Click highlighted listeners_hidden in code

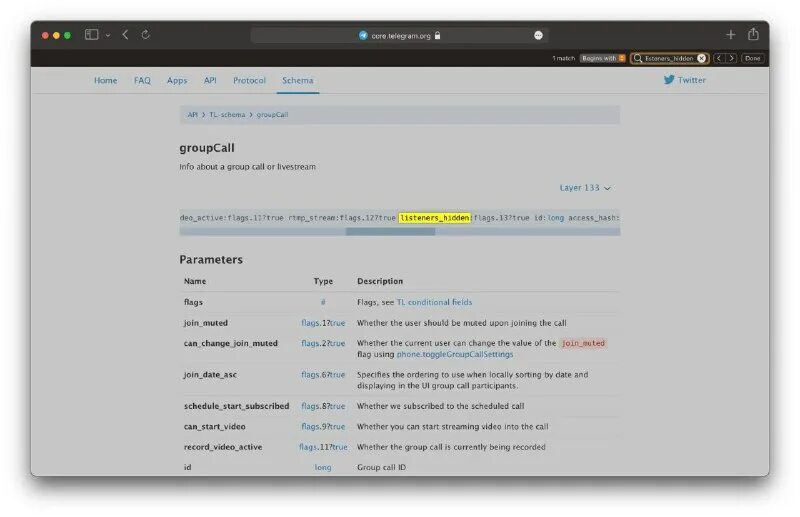(x=435, y=218)
